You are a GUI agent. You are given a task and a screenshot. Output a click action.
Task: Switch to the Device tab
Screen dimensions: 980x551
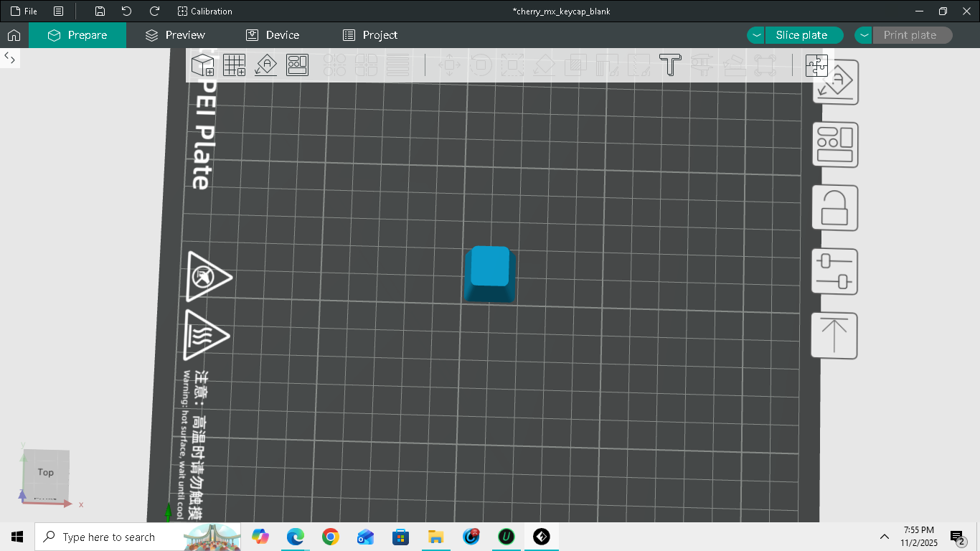[x=273, y=35]
